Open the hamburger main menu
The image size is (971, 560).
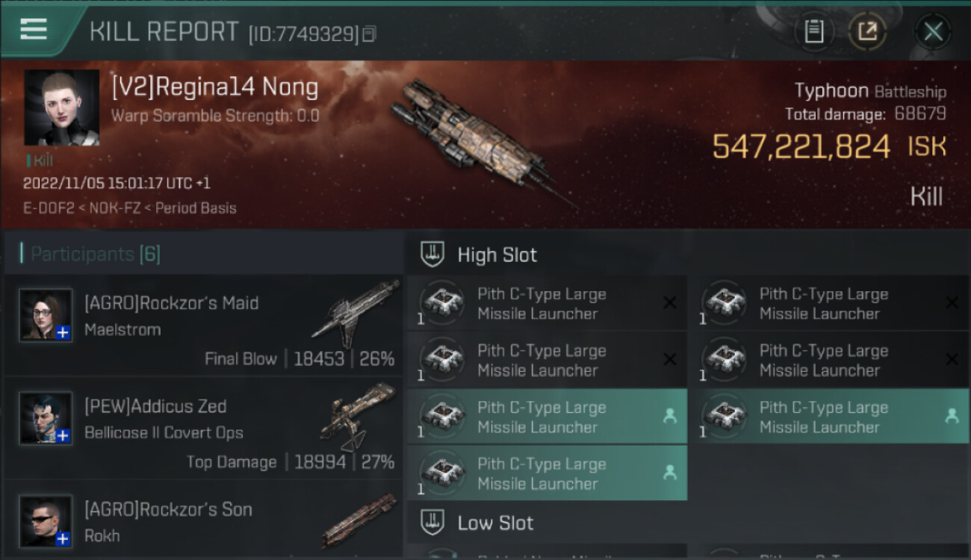coord(34,30)
